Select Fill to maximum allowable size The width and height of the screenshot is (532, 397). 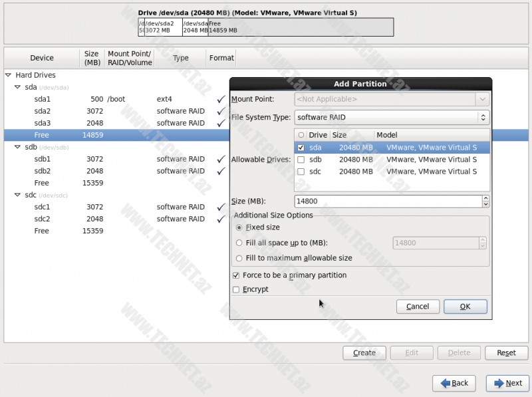coord(239,258)
